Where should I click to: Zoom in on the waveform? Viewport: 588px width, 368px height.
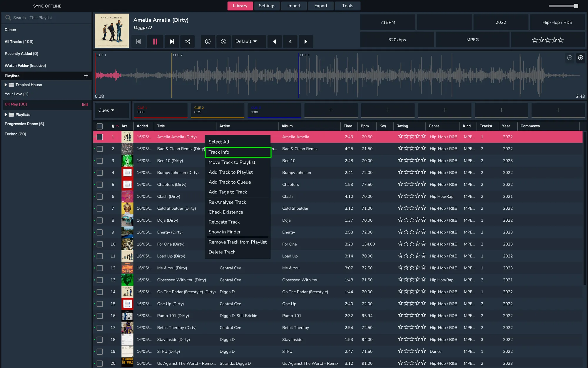tap(580, 58)
